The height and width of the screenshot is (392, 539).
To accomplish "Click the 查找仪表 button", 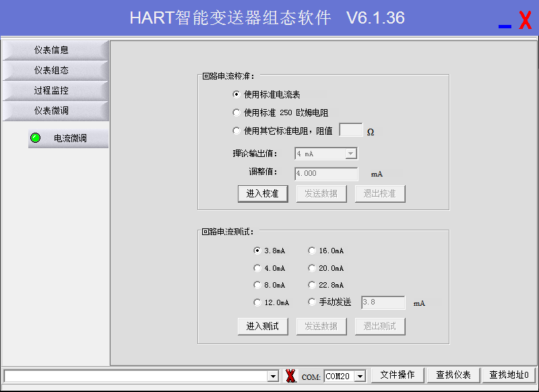I will pos(453,375).
